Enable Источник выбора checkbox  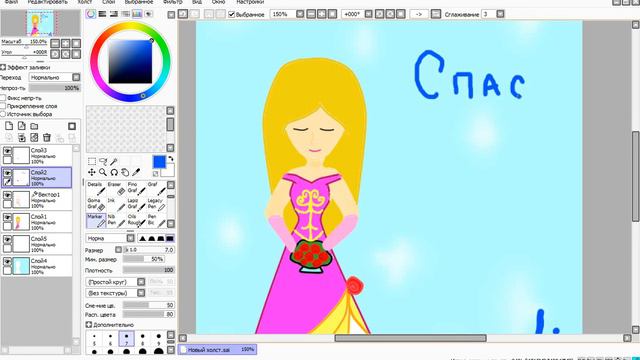pos(3,114)
